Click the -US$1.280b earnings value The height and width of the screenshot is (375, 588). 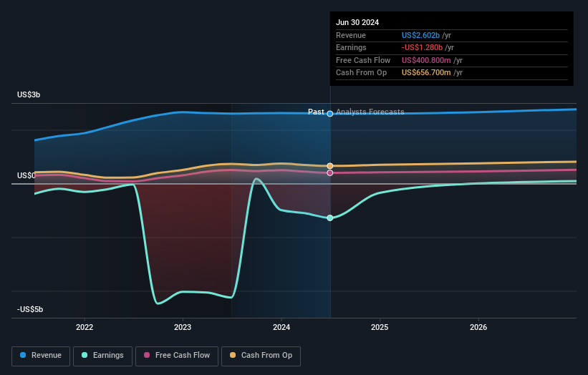pyautogui.click(x=422, y=47)
